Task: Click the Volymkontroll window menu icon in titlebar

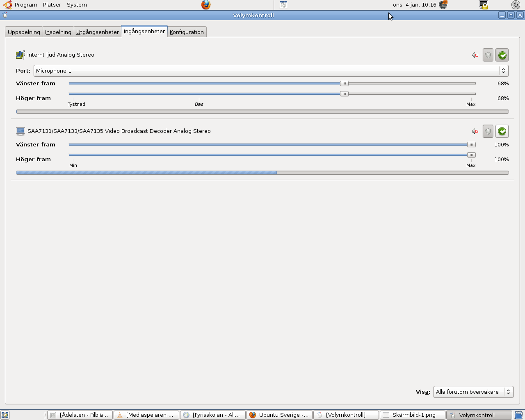Action: click(x=5, y=15)
